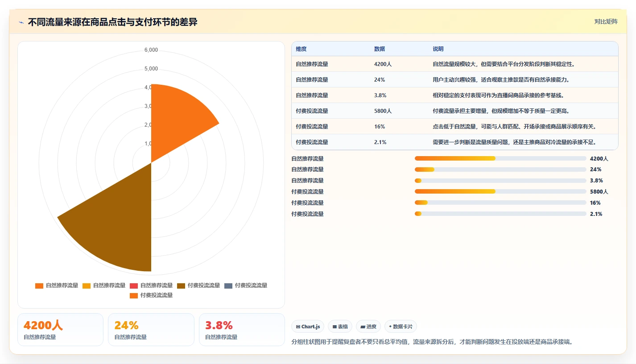Screen dimensions: 636x364
Task: Click the 5,000 axis label on chart
Action: (x=151, y=69)
